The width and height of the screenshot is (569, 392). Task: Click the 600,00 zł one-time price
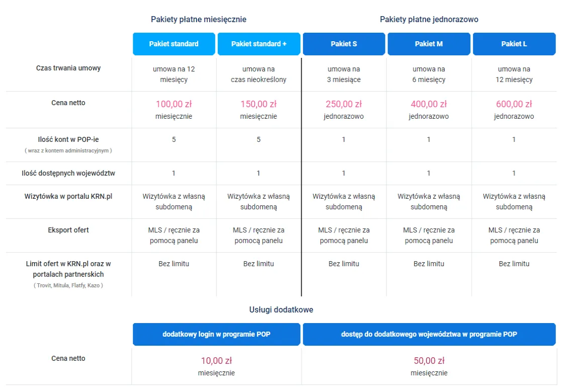click(514, 104)
